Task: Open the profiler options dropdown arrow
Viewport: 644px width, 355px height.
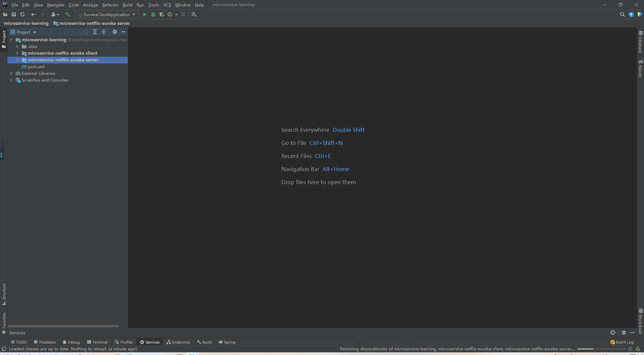Action: pyautogui.click(x=176, y=15)
